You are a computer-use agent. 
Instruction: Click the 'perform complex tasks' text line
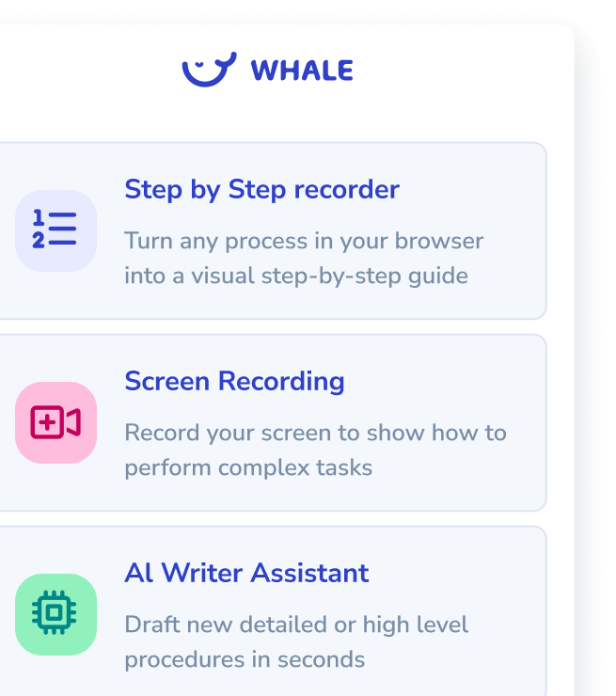coord(248,467)
